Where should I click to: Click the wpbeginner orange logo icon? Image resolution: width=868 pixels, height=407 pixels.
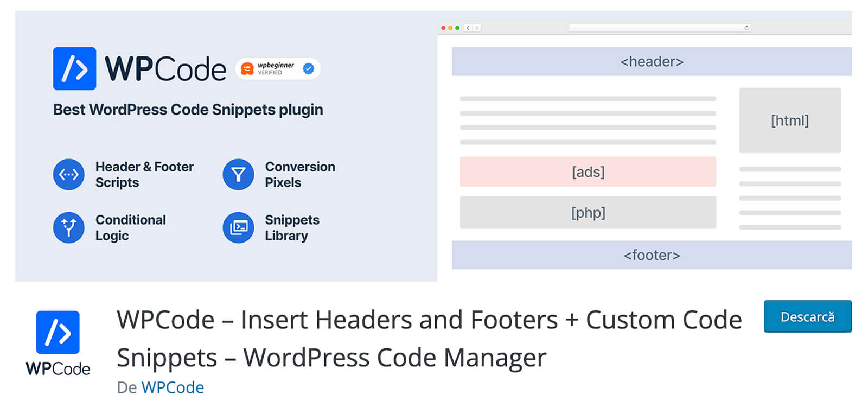pyautogui.click(x=247, y=69)
